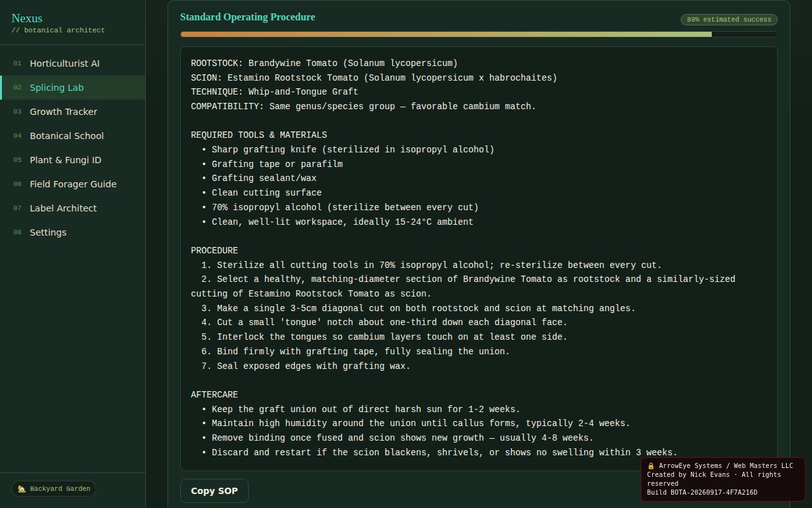Click the PROCEDURE heading in the SOP

(214, 251)
